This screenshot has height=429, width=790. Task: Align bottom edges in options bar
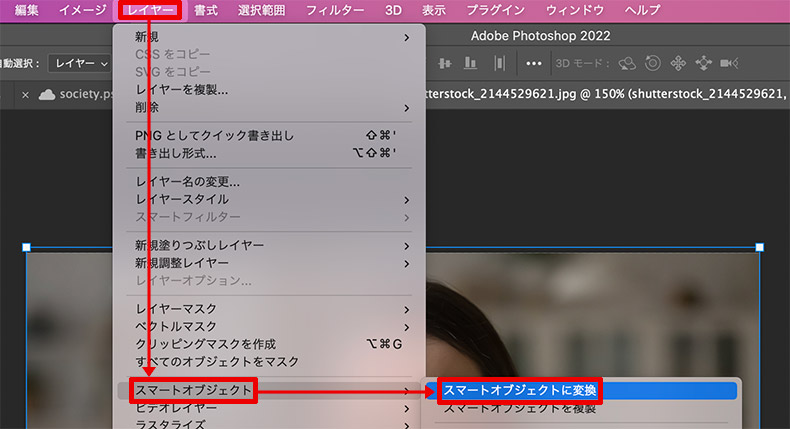(471, 64)
